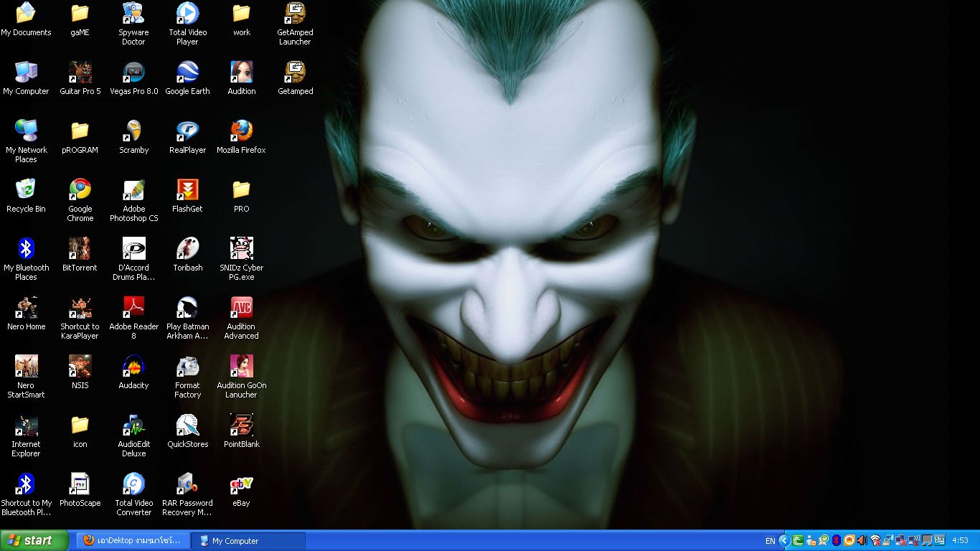Select the PRO folder on the desktop
Screen dimensions: 980x551
[241, 196]
